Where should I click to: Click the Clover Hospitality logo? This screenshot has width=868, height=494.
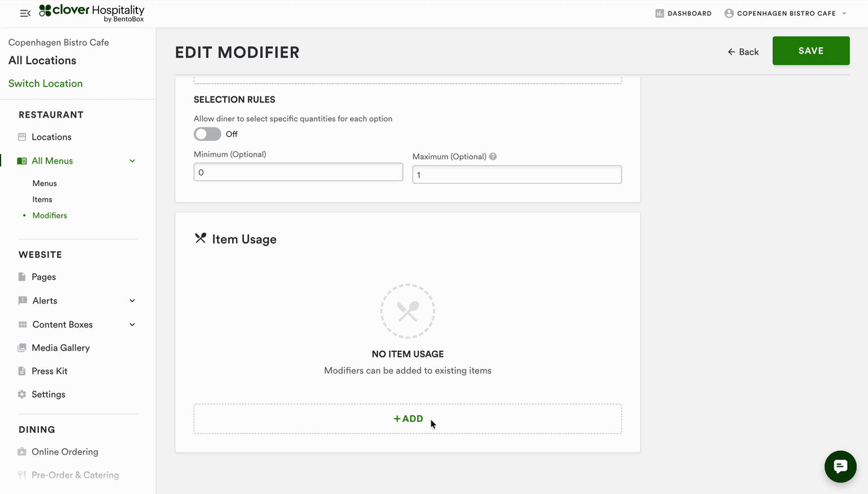point(92,13)
